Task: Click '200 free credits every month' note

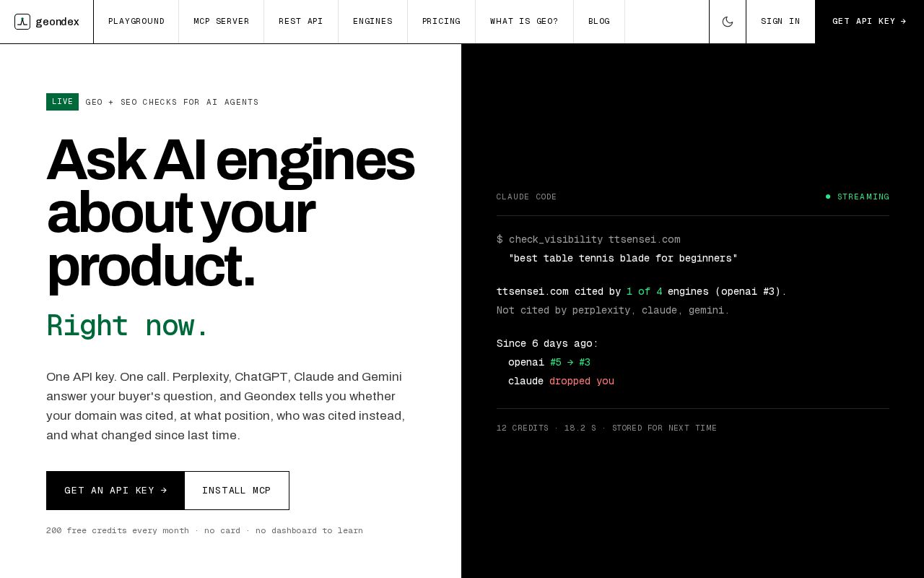Action: click(x=118, y=530)
